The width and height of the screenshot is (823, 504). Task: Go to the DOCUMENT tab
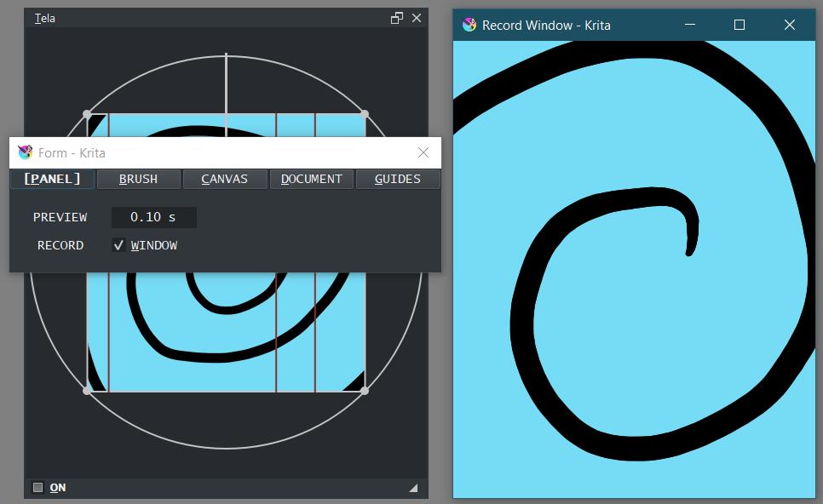311,179
